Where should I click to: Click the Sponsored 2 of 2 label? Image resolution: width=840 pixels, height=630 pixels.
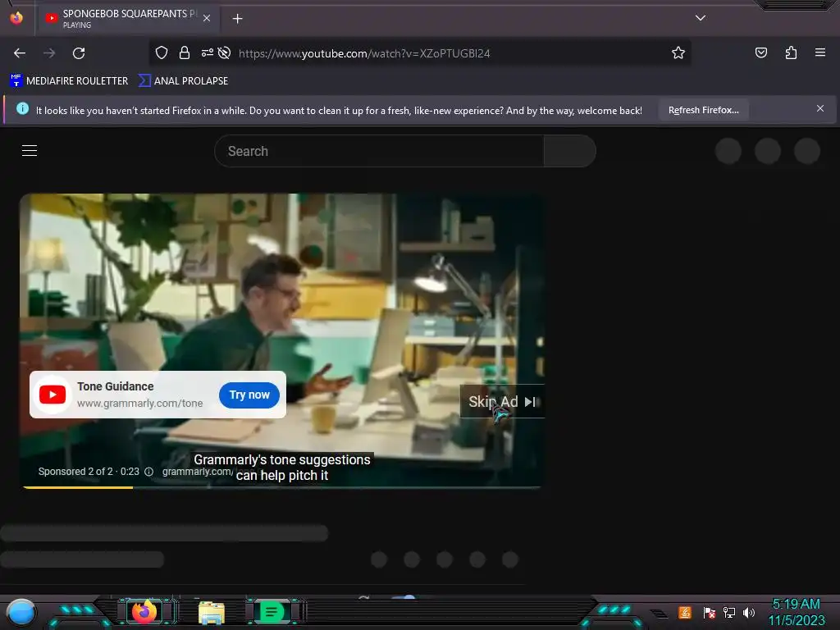75,472
